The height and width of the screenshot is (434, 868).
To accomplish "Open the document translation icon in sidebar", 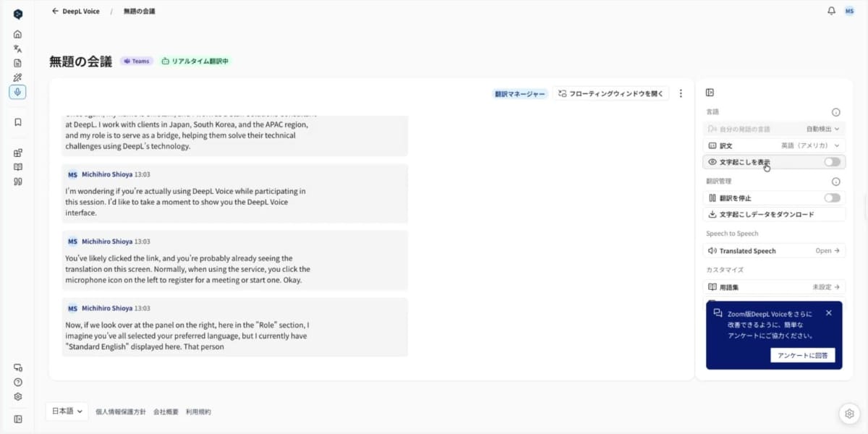I will tap(17, 63).
